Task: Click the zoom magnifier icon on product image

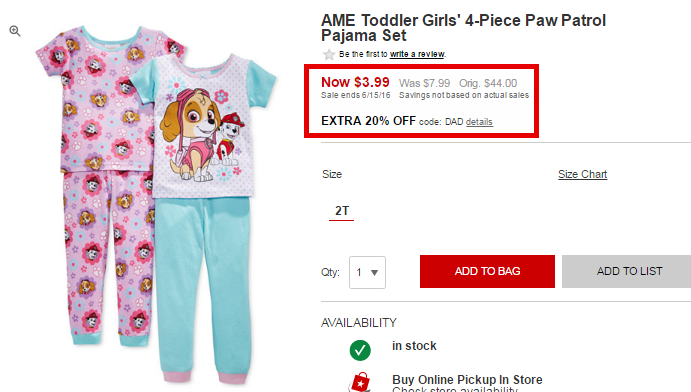Action: point(15,31)
